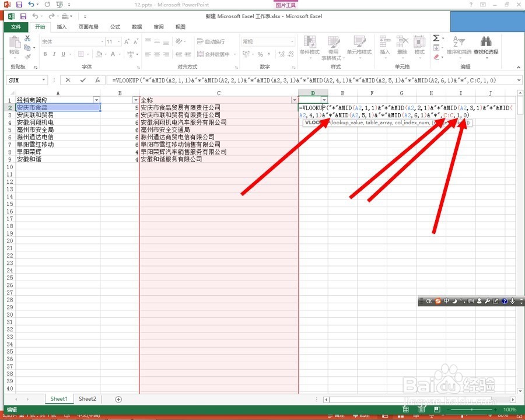Toggle Bold formatting
525x420 pixels.
point(45,54)
